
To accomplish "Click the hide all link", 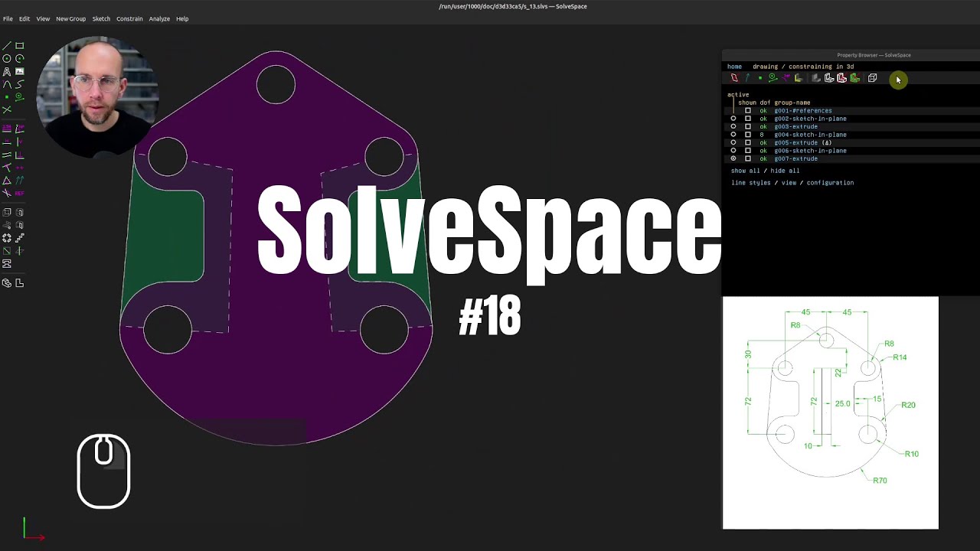I will point(785,171).
